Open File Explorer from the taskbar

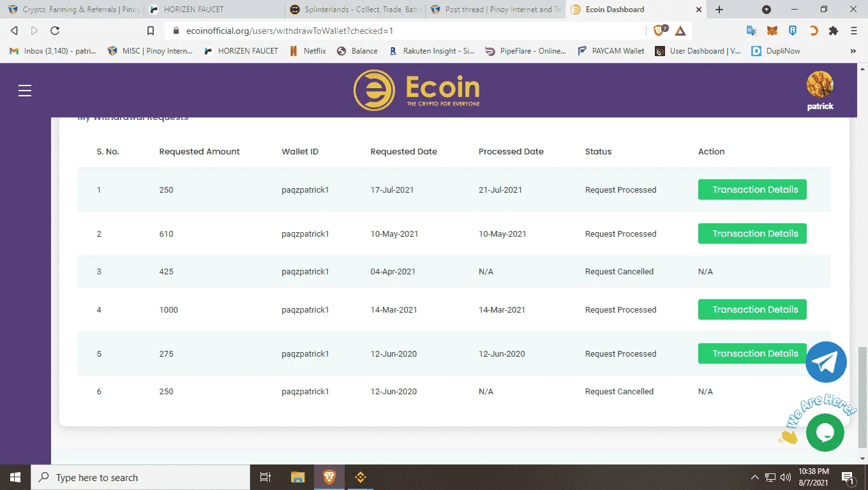click(298, 477)
